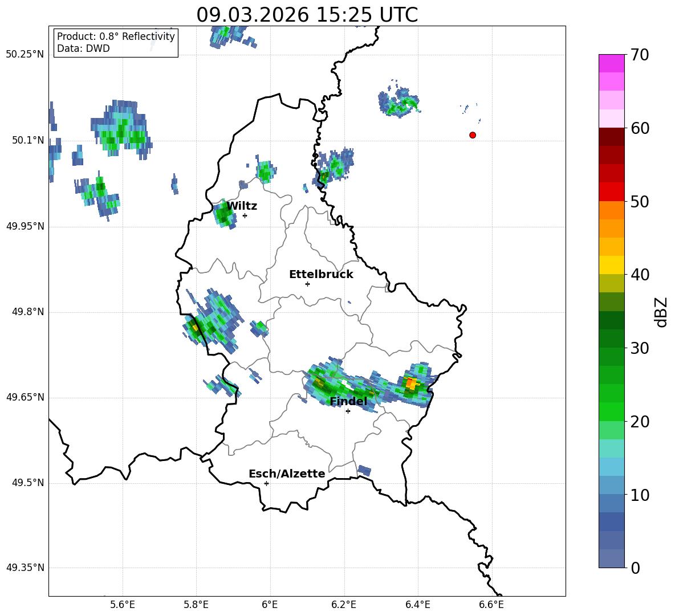Click the 6°E longitude label
The image size is (675, 616).
[270, 605]
